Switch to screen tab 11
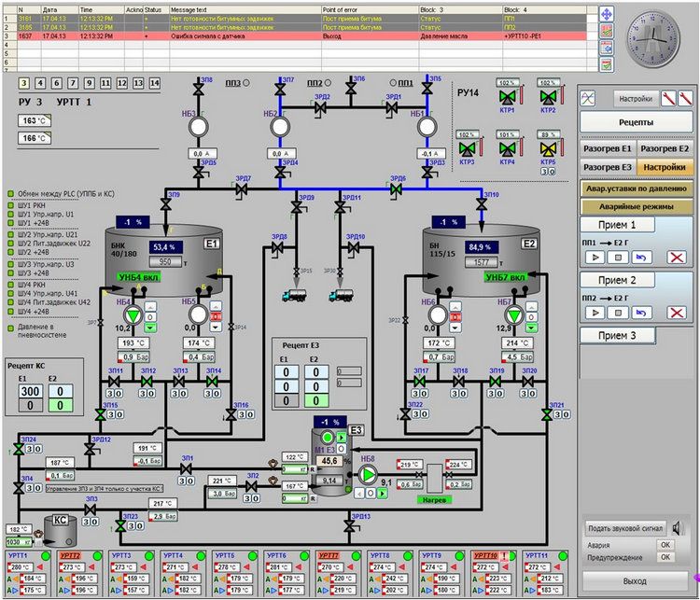The image size is (700, 600). (x=105, y=83)
